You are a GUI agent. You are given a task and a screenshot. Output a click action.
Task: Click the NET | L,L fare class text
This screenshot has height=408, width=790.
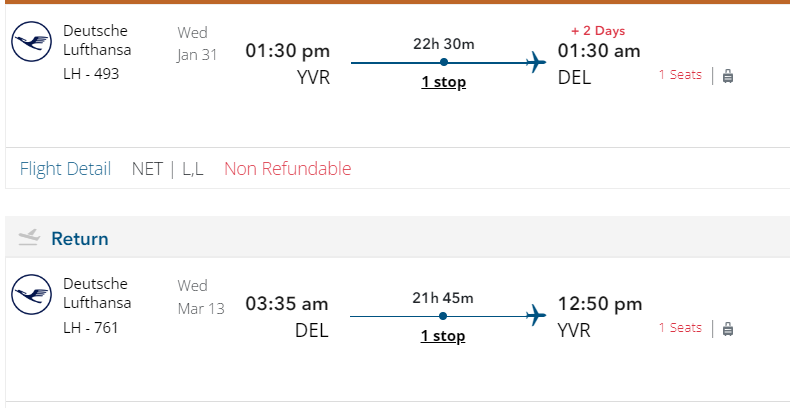click(168, 169)
